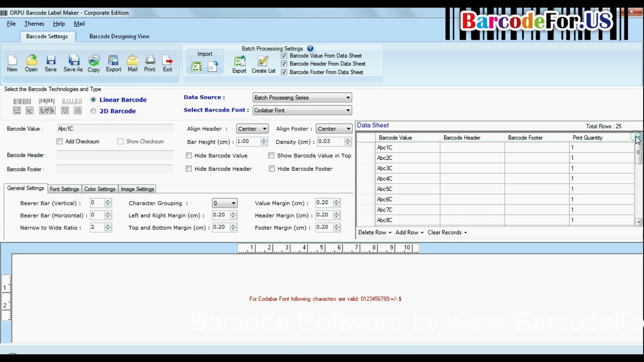The image size is (644, 362).
Task: Open the Themes menu
Action: 34,24
